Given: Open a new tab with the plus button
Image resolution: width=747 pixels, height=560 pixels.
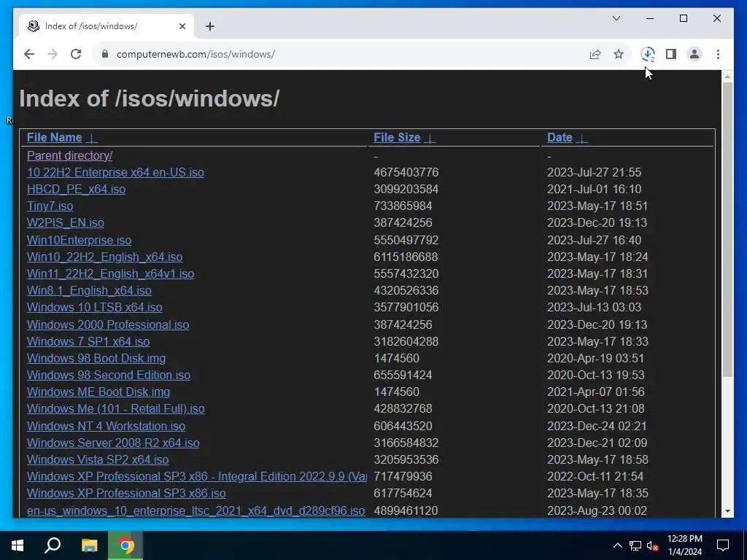Looking at the screenshot, I should point(210,26).
